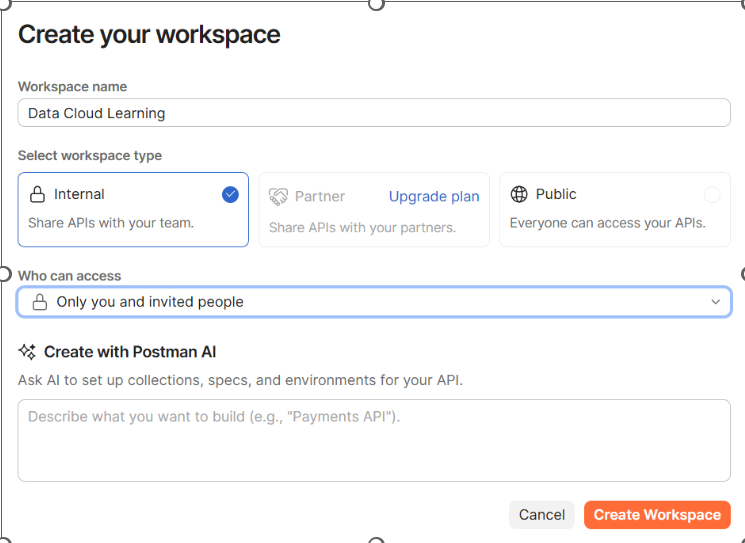The width and height of the screenshot is (745, 543).
Task: Click the blue checkmark on Internal
Action: pyautogui.click(x=230, y=194)
